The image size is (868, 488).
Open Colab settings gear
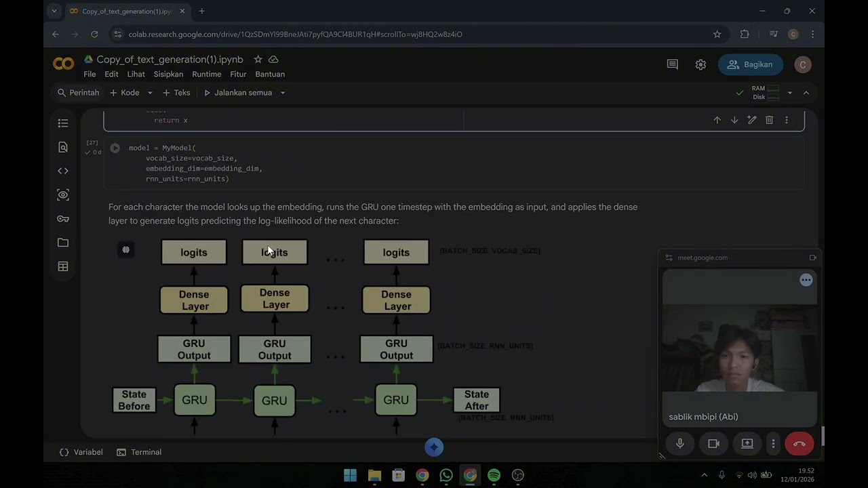[x=701, y=64]
